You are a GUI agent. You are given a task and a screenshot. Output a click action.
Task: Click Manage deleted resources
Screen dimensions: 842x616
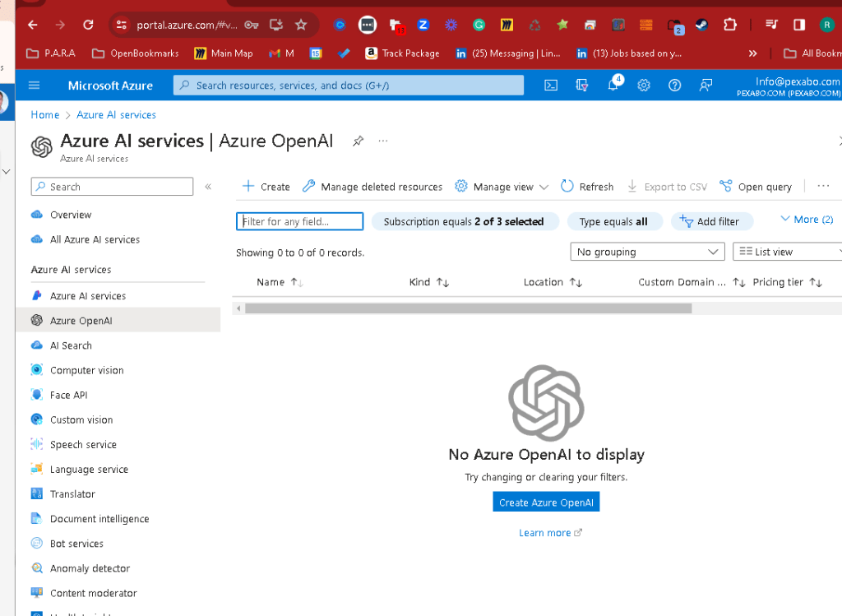pos(372,187)
